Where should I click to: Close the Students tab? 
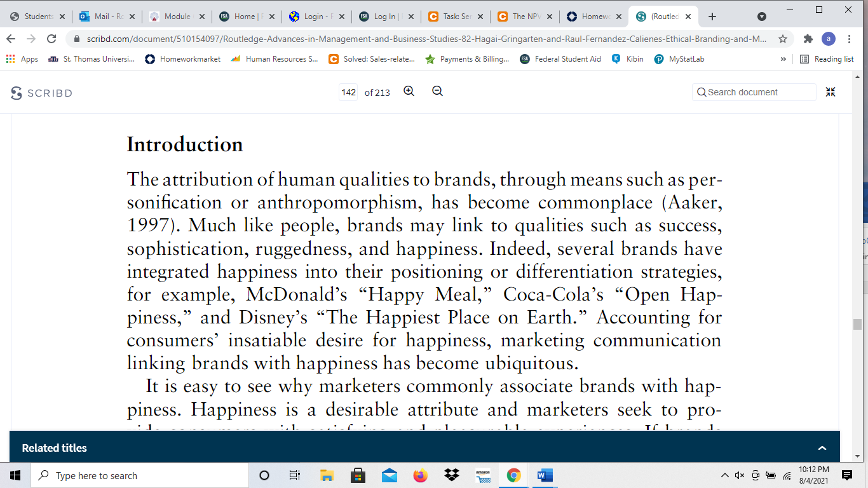pos(62,17)
